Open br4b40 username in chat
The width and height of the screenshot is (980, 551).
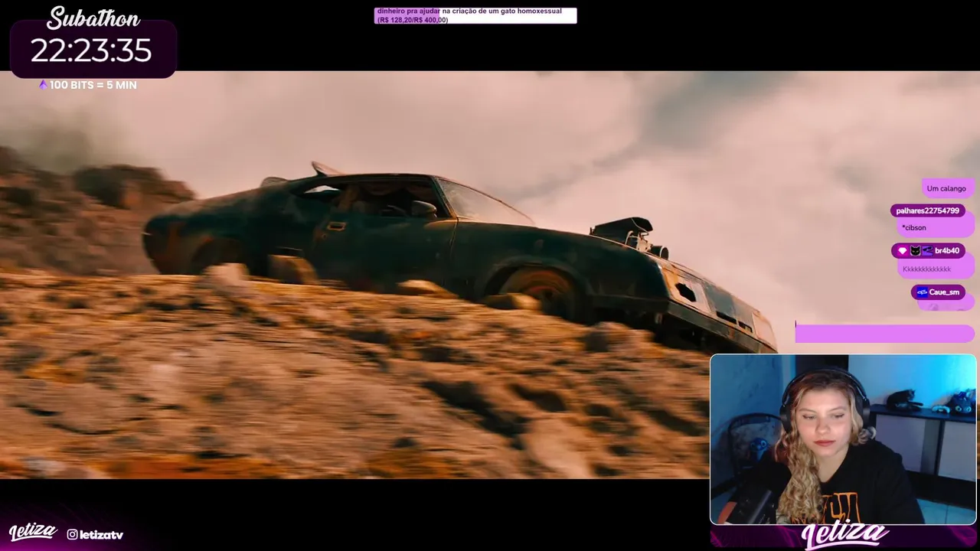tap(947, 251)
